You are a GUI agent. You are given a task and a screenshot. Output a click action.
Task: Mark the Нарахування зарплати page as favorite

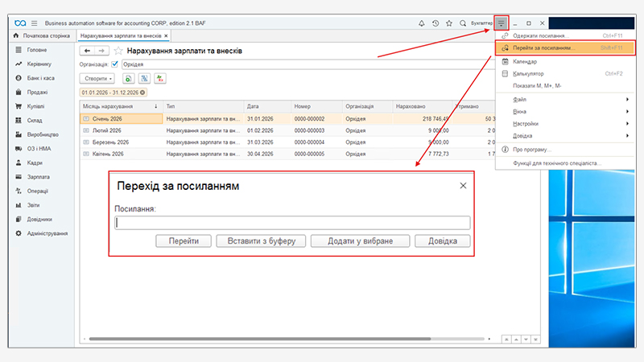(119, 51)
